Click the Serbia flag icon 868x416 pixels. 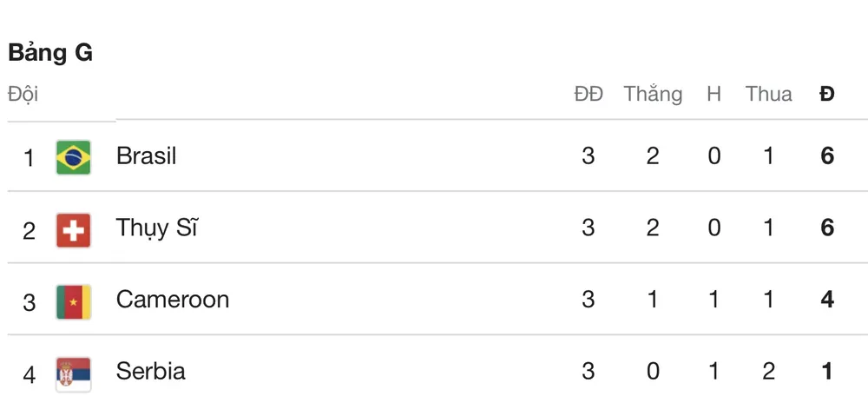click(x=73, y=373)
